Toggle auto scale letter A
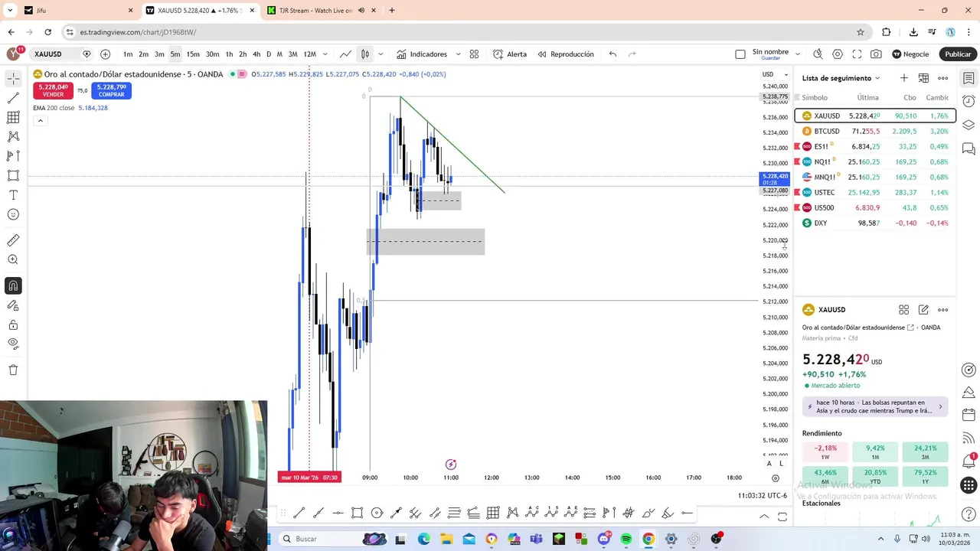980x551 pixels. point(769,464)
